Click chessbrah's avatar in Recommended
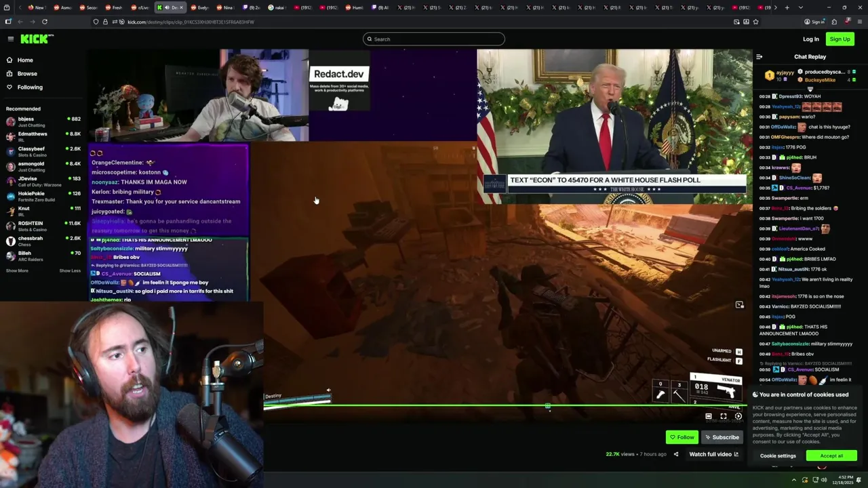868x488 pixels. [10, 241]
